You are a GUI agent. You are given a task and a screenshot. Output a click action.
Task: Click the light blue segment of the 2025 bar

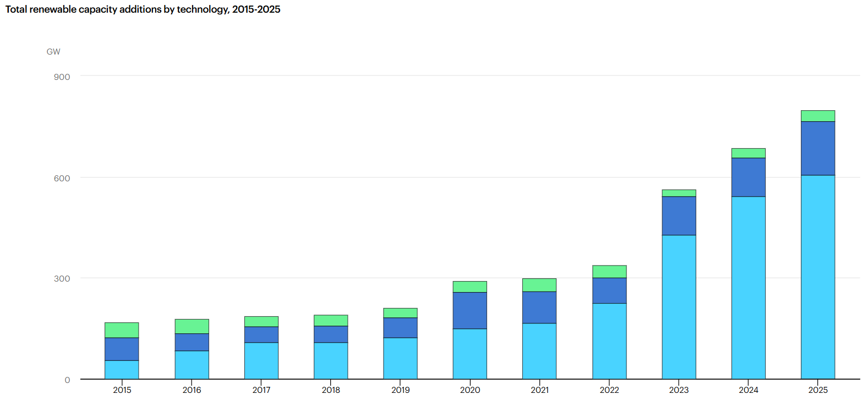(x=817, y=277)
